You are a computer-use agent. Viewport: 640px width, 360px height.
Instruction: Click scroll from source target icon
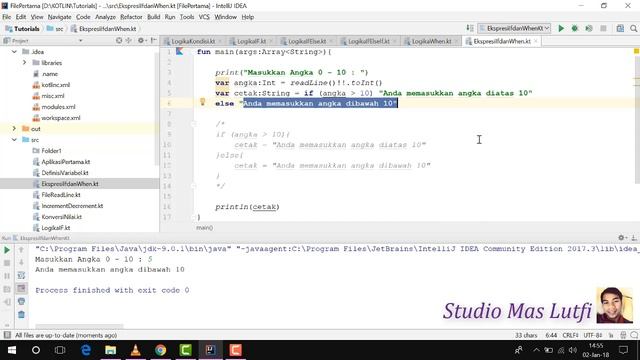coord(119,40)
